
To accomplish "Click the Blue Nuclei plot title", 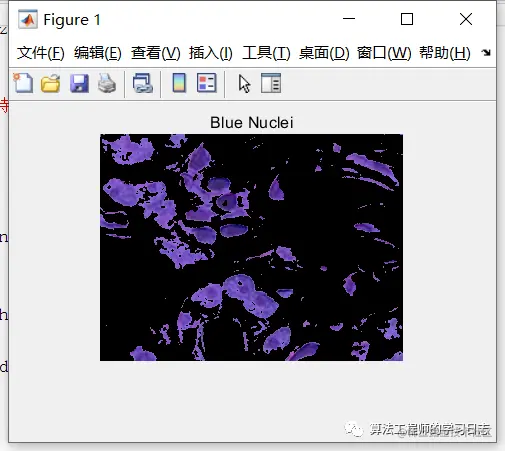I will click(252, 122).
